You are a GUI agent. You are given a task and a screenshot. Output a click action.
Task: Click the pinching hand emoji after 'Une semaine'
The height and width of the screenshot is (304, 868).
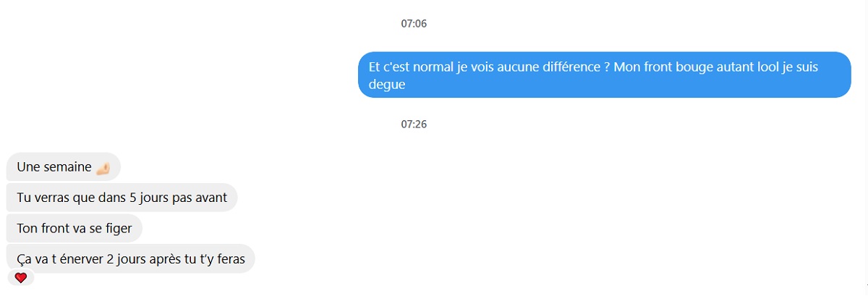click(103, 168)
